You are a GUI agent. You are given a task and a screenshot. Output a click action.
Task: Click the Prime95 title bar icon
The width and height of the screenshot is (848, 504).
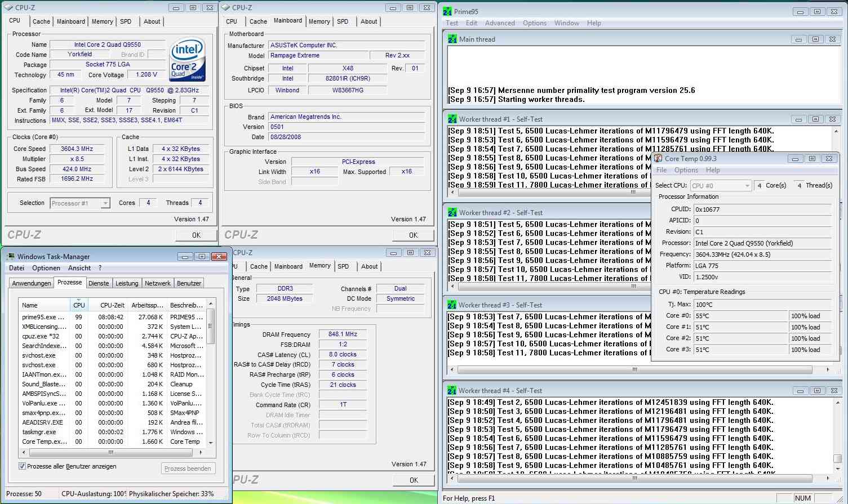447,11
